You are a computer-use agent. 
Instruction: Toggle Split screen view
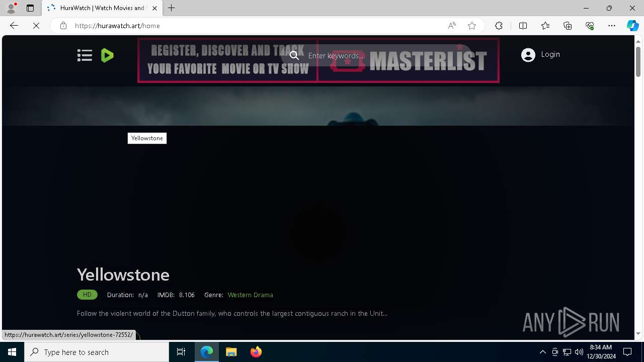coord(523,26)
